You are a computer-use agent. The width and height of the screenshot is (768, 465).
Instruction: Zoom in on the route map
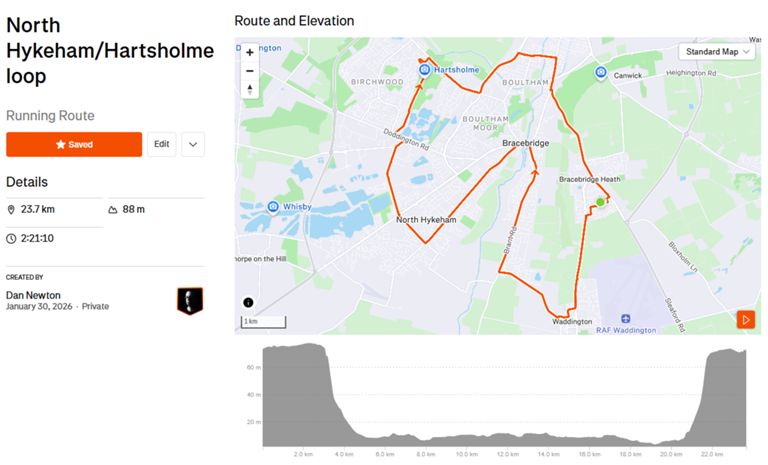tap(250, 52)
